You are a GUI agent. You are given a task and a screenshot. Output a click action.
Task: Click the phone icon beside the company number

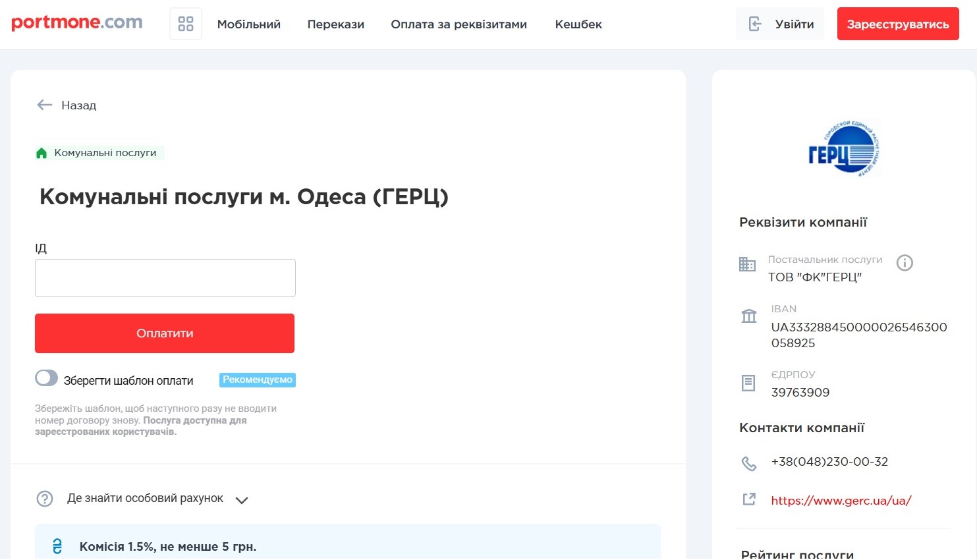[749, 463]
